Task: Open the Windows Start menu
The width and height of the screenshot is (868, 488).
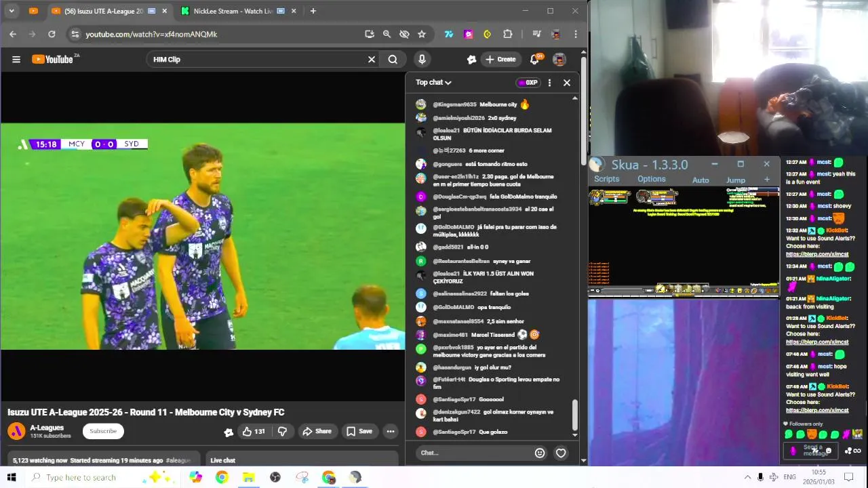Action: [x=12, y=477]
